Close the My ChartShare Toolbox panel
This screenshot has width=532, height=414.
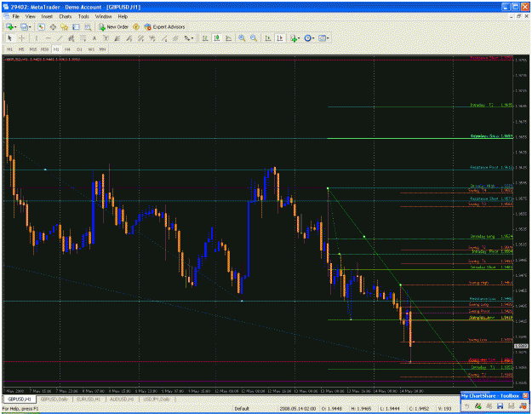click(x=525, y=395)
